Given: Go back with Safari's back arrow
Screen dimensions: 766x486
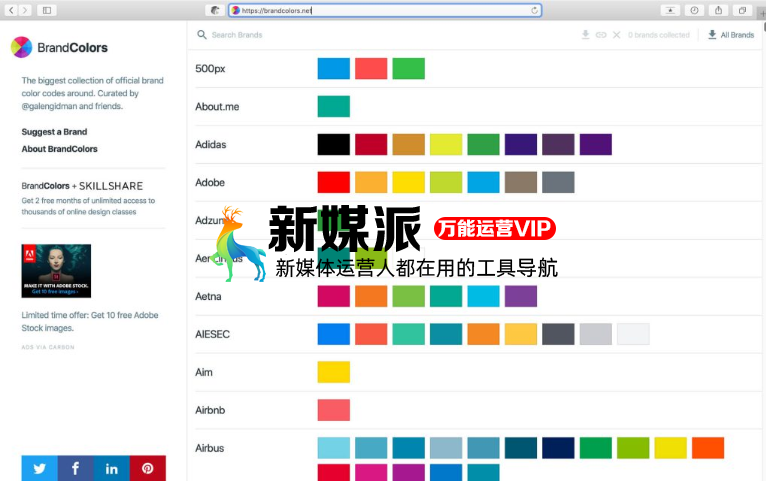Looking at the screenshot, I should [11, 10].
